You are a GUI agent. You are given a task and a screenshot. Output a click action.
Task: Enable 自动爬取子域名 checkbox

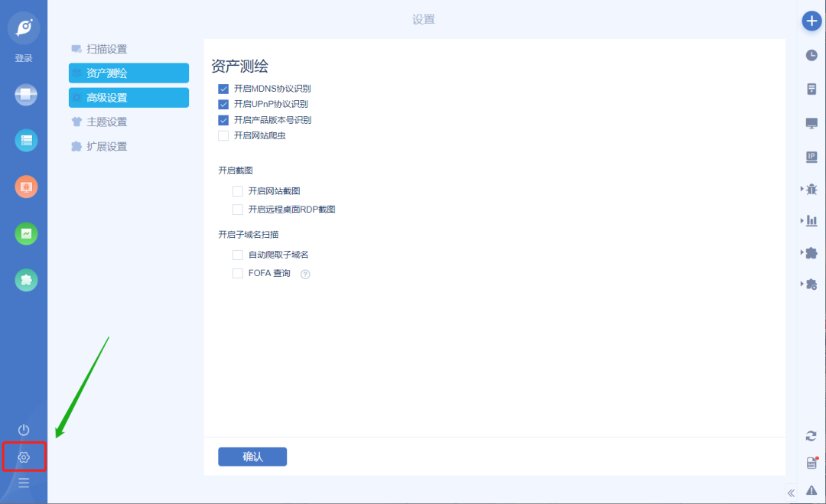pos(238,255)
